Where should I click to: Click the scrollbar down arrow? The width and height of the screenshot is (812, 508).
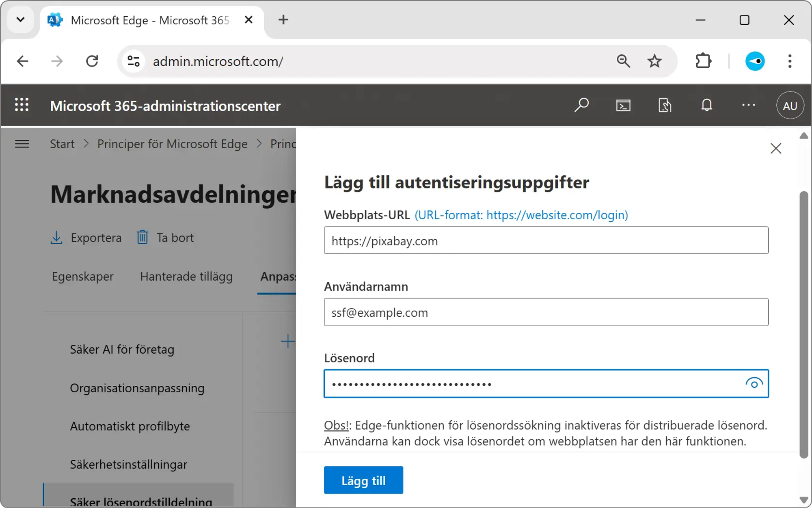point(803,499)
